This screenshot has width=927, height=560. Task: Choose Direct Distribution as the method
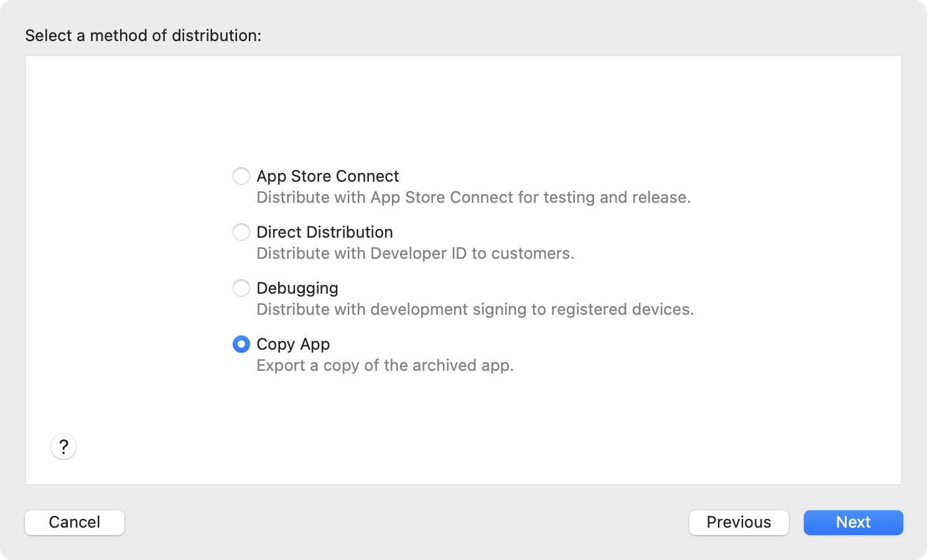(241, 232)
